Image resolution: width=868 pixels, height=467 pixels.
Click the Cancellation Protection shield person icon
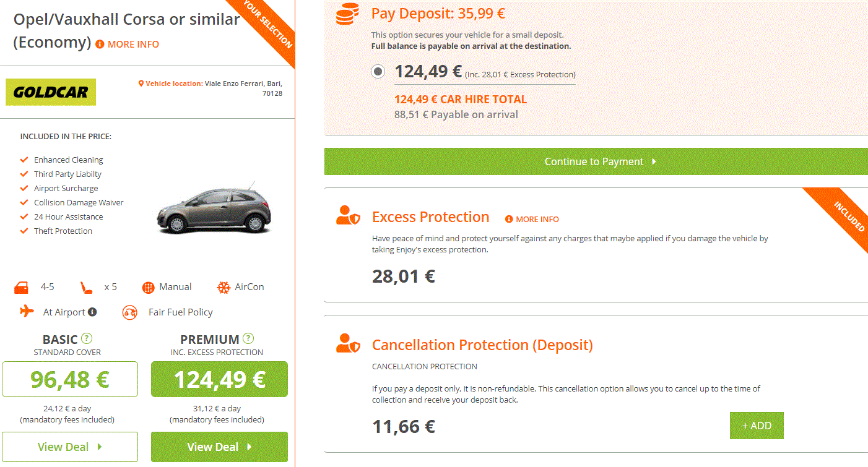(348, 343)
